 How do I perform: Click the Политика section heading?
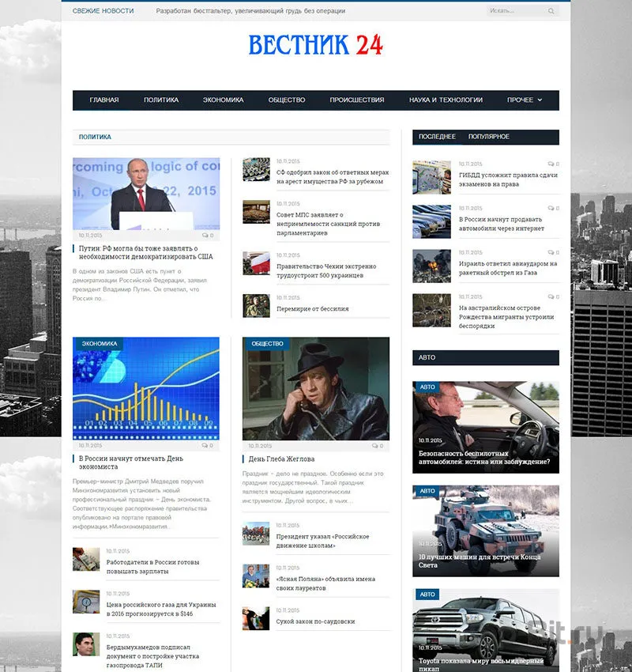pos(95,137)
